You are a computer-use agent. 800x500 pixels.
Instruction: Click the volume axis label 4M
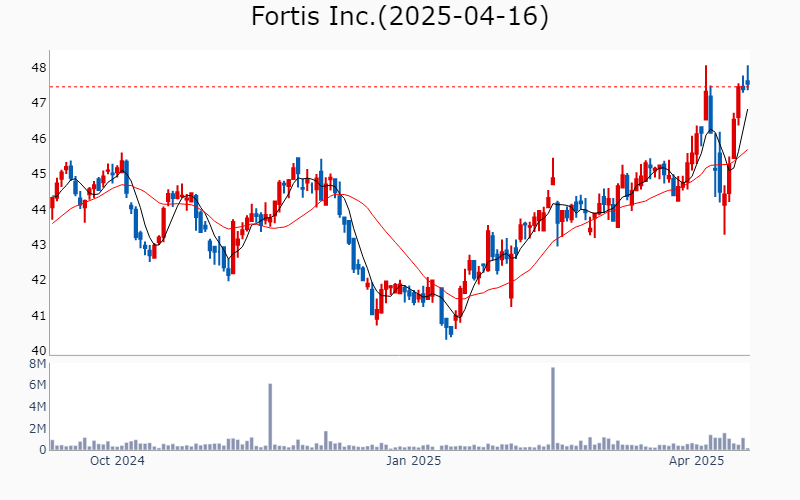pyautogui.click(x=38, y=407)
